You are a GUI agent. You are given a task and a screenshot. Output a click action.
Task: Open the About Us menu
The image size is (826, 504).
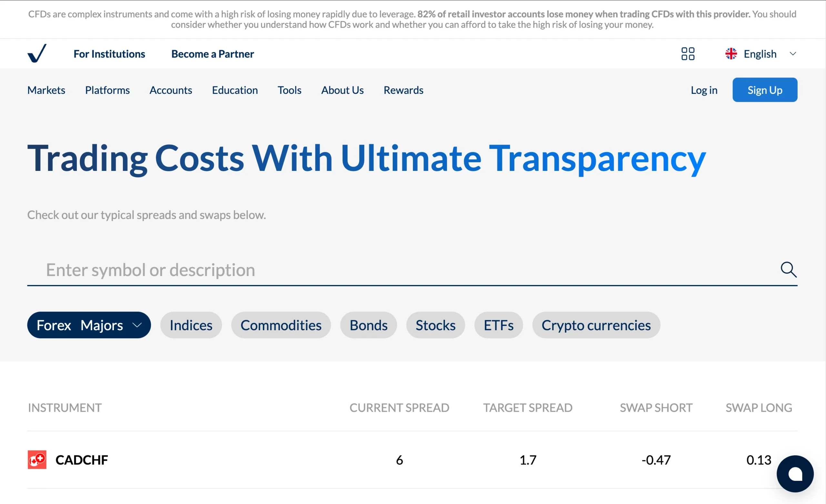click(342, 90)
